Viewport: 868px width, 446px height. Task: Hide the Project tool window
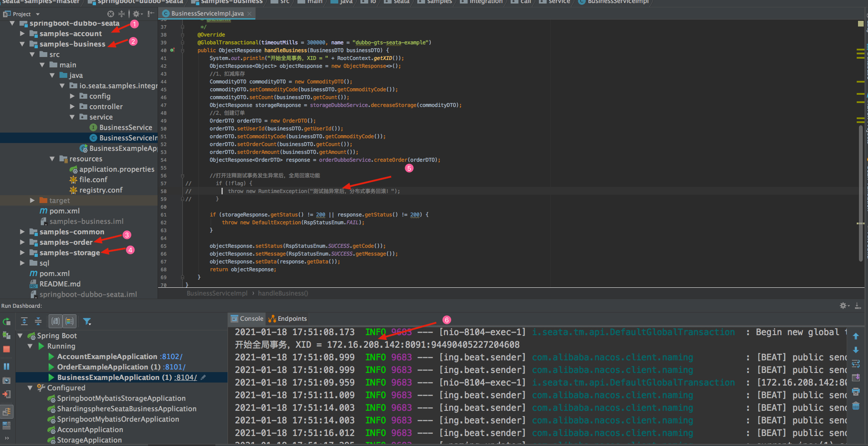[151, 14]
